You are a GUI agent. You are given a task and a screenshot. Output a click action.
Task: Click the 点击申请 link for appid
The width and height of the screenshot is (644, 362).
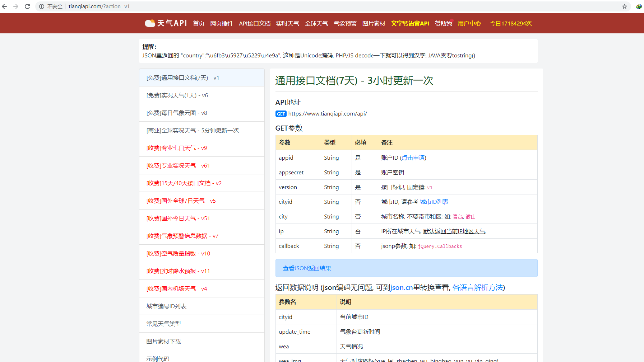413,158
